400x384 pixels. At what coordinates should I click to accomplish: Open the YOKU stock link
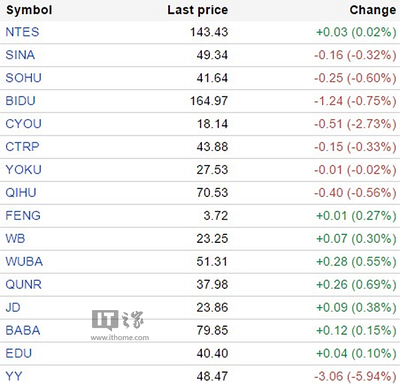(24, 170)
